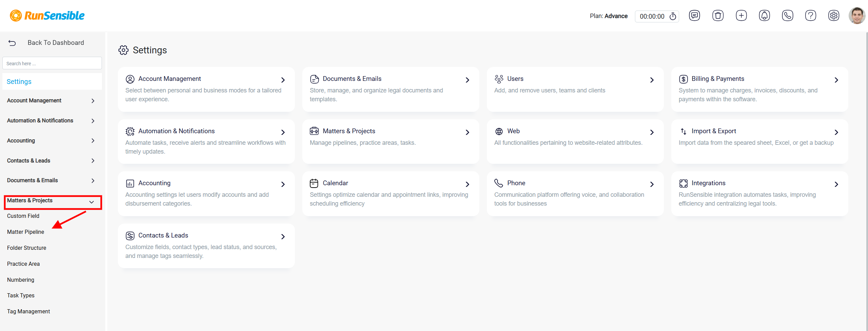Select Matter Pipeline in sidebar submenu
Image resolution: width=868 pixels, height=331 pixels.
tap(25, 232)
